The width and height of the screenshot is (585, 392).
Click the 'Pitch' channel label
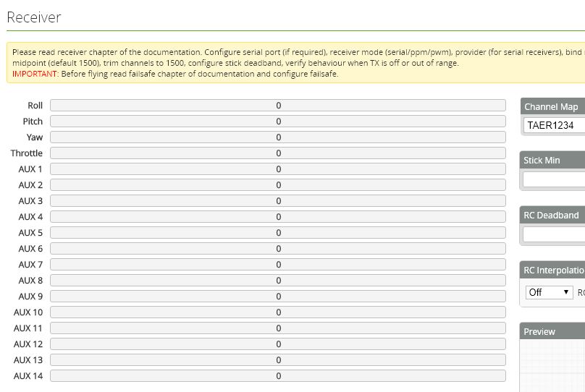[x=33, y=122]
